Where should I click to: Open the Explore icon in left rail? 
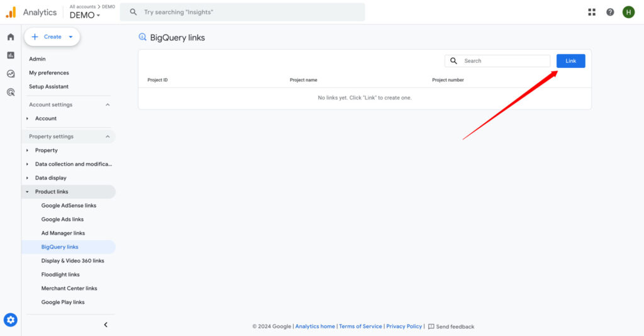point(11,74)
